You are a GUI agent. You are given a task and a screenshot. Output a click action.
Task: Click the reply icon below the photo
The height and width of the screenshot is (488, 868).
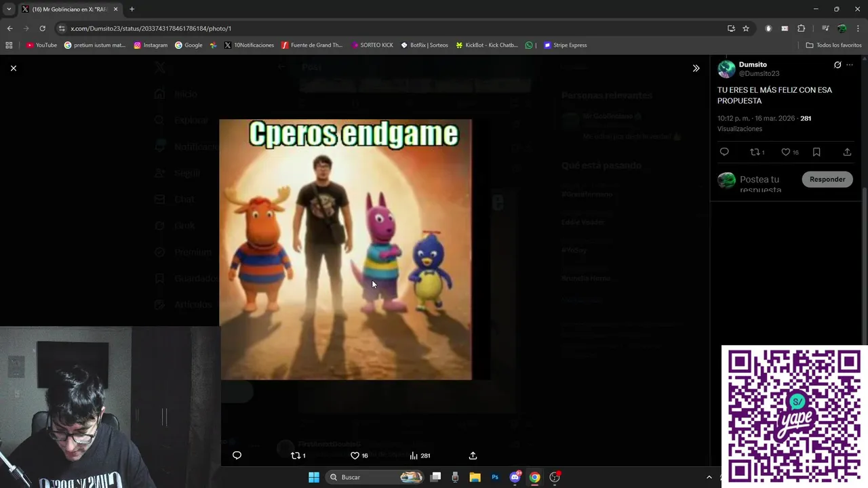(237, 455)
